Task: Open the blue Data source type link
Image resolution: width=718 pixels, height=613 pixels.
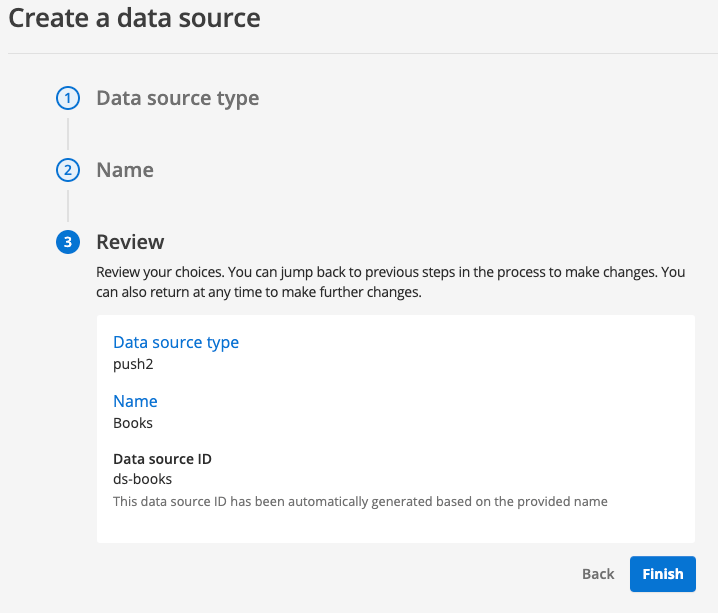Action: [176, 342]
